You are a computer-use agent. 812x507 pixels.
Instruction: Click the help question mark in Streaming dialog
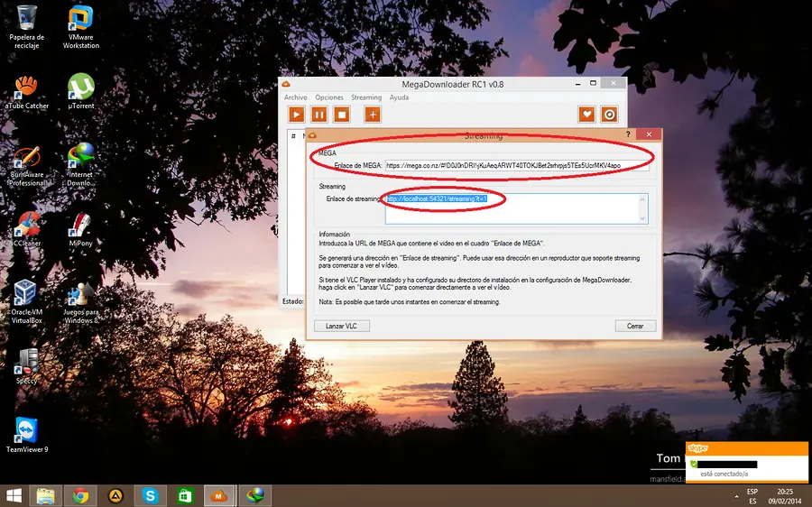pos(628,134)
